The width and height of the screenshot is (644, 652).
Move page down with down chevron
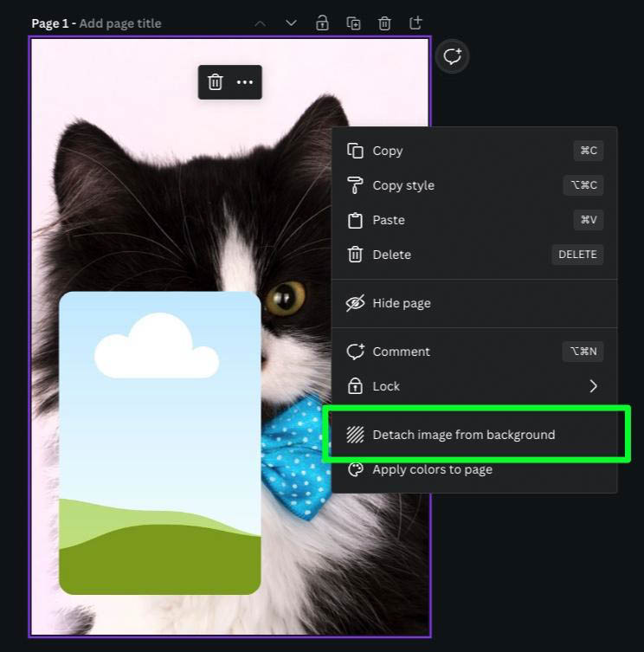coord(291,23)
